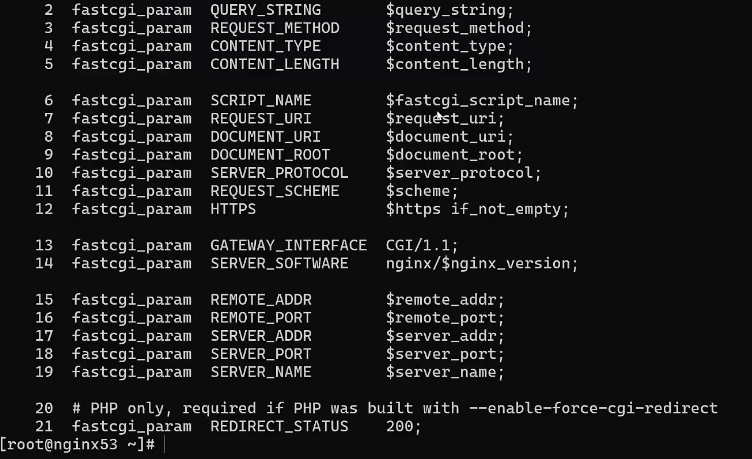Click REMOTE_ADDR on line 15
The image size is (752, 459).
click(x=261, y=300)
